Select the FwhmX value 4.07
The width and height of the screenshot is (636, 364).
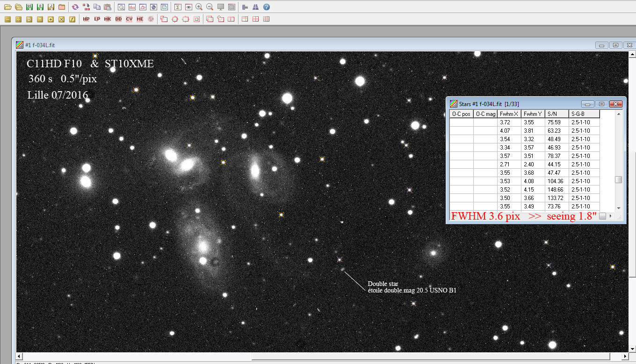click(x=509, y=131)
